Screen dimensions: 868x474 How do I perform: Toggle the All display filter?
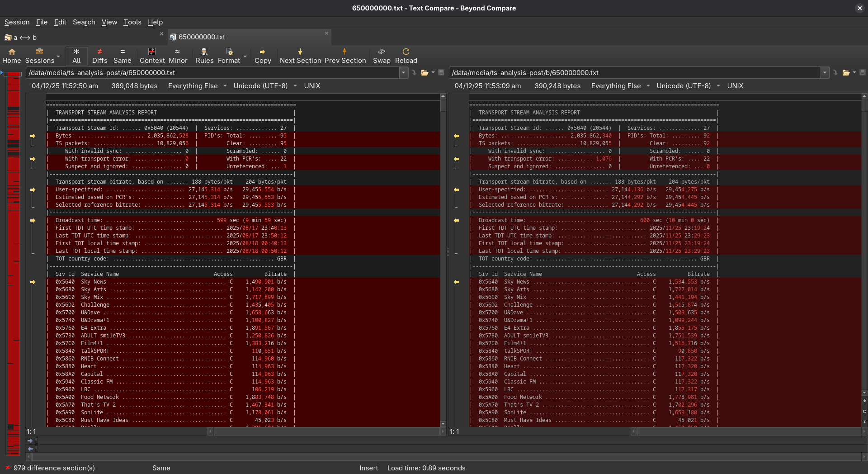point(76,56)
